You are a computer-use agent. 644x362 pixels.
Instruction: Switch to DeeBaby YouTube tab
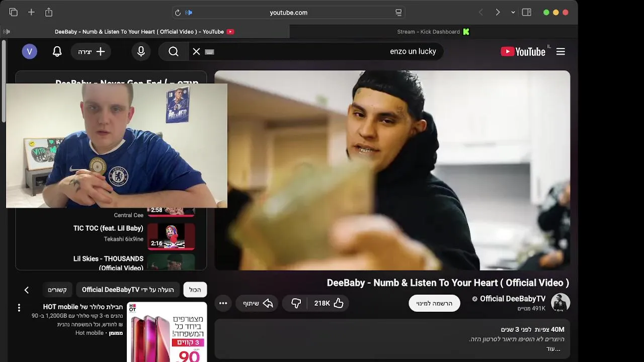click(144, 32)
